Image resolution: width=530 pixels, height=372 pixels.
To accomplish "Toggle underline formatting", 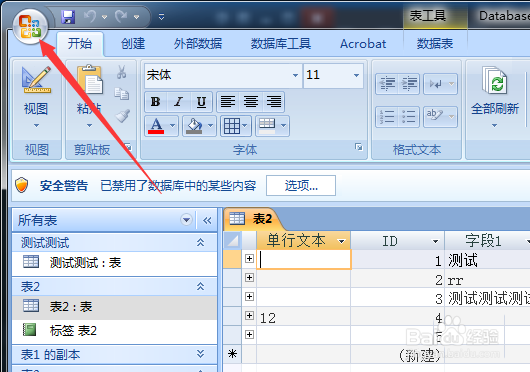I will [201, 102].
